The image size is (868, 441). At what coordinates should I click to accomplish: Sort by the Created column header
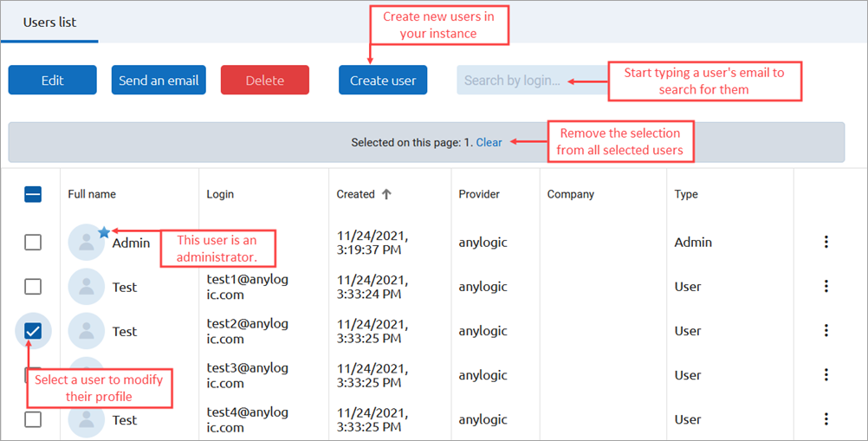tap(356, 194)
